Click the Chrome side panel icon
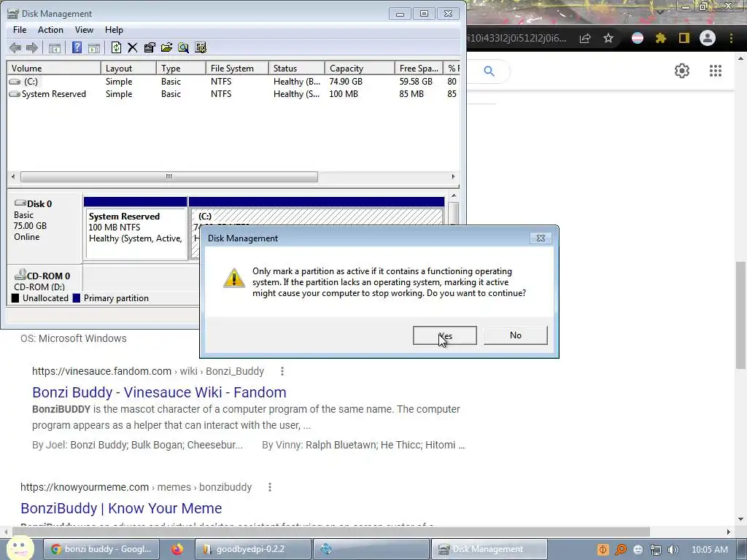The width and height of the screenshot is (747, 560). click(684, 38)
